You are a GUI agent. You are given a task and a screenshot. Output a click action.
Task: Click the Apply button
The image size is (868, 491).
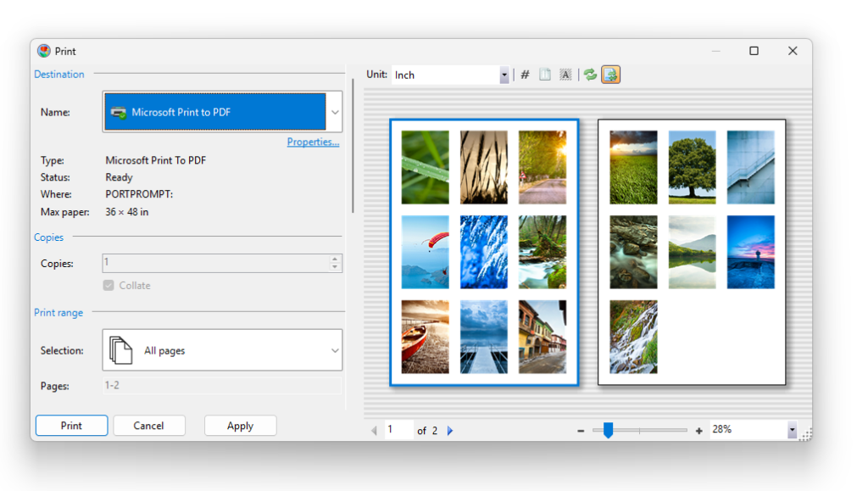(x=240, y=426)
